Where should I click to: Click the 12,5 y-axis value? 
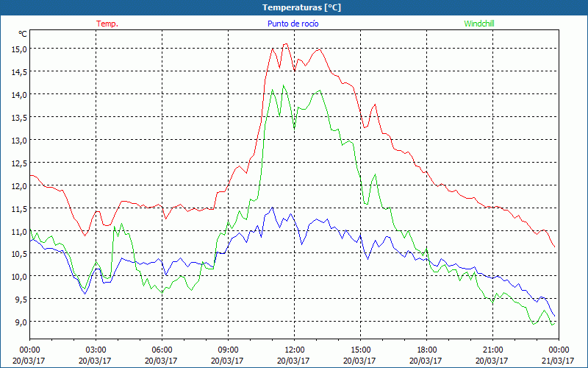[20, 163]
